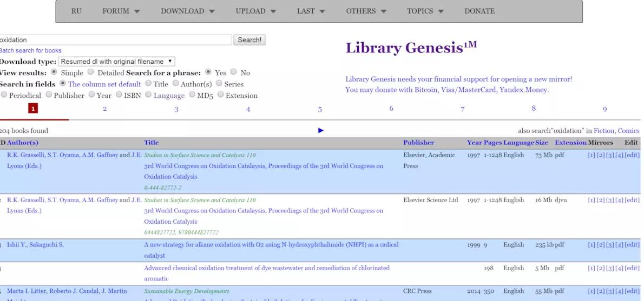Select ISBN search field radio
This screenshot has height=301, width=644.
tap(119, 95)
